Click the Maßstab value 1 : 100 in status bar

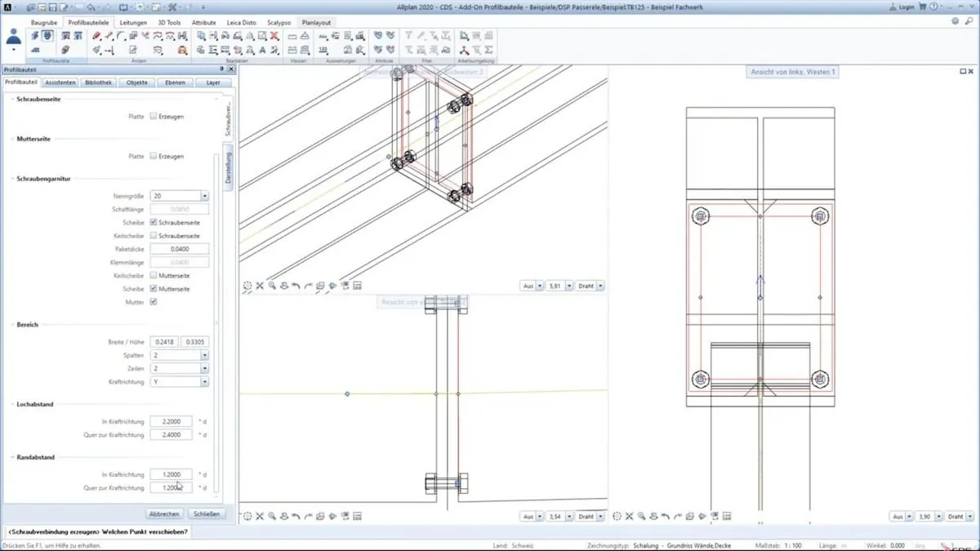click(792, 545)
